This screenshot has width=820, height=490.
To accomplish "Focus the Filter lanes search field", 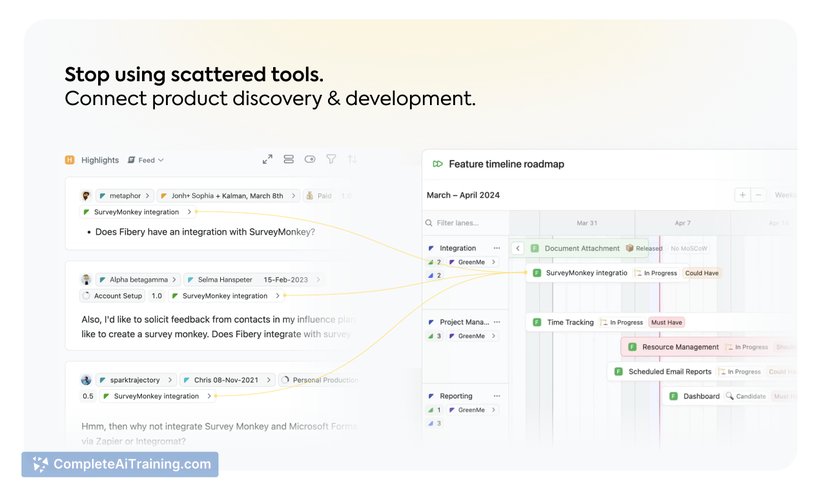I will (465, 223).
